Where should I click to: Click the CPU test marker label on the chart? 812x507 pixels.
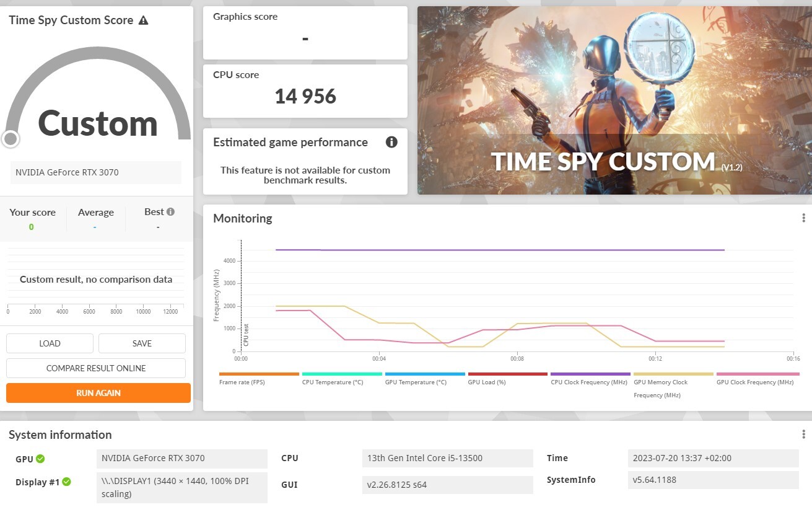[246, 335]
